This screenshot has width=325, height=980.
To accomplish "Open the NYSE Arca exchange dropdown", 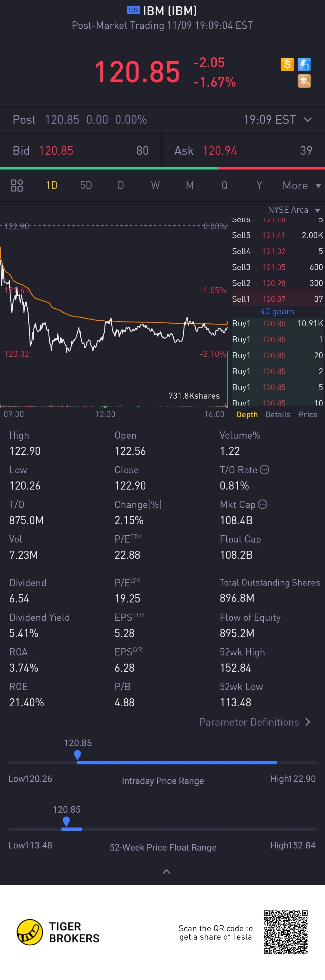I will coord(294,210).
